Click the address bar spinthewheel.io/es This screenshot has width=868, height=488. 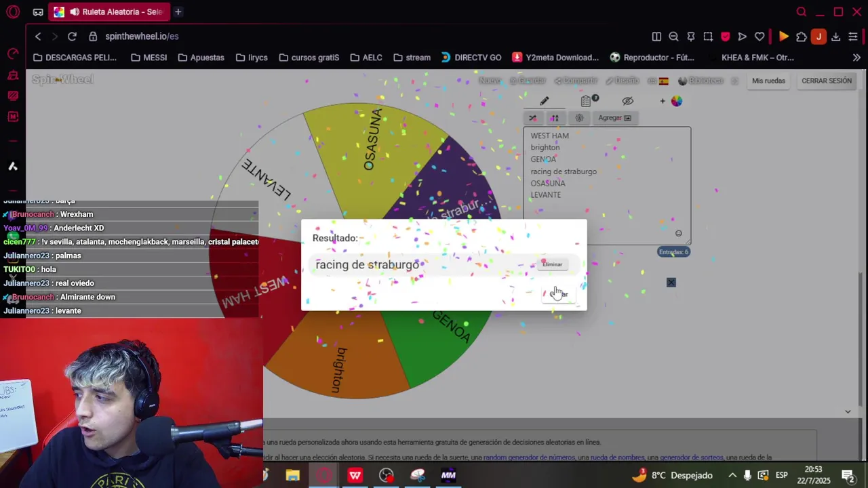click(x=142, y=36)
